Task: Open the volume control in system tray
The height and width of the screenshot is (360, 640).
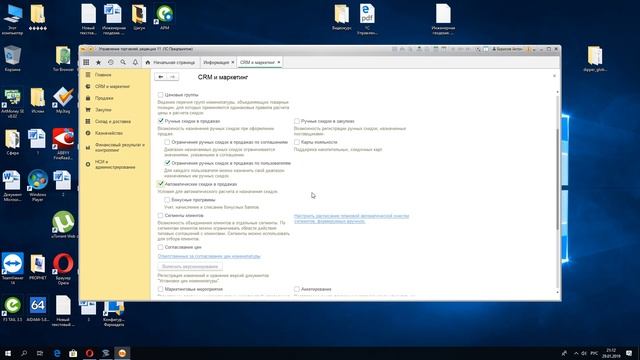Action: tap(584, 353)
